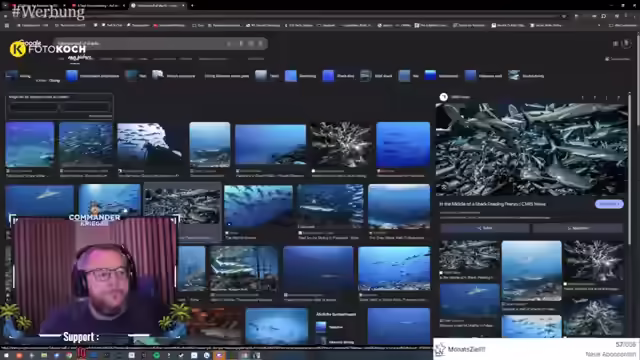Viewport: 640px width, 360px height.
Task: Click large shark frenzy preview image
Action: (531, 149)
